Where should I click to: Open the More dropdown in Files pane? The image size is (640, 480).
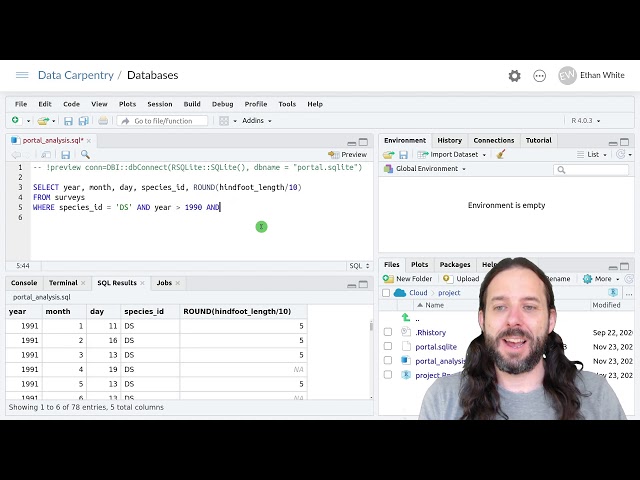click(x=601, y=279)
